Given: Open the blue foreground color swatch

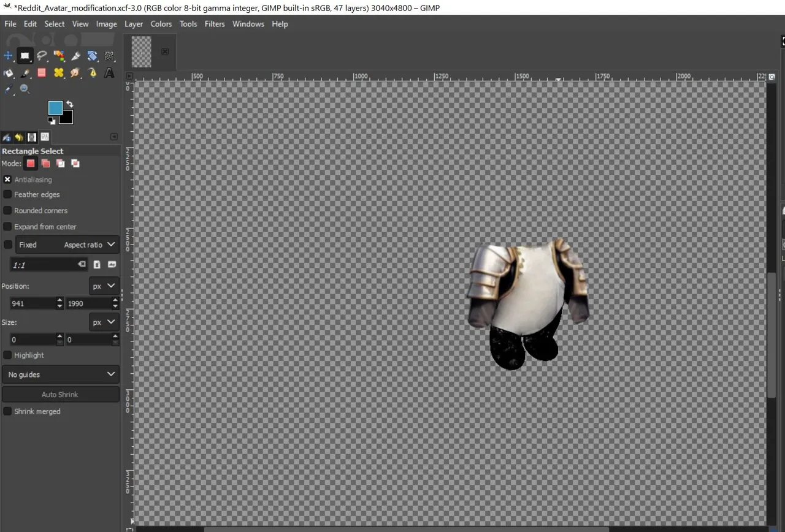Looking at the screenshot, I should coord(55,108).
